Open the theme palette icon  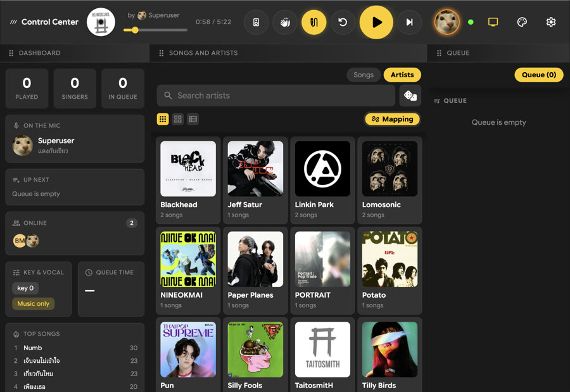[x=522, y=22]
